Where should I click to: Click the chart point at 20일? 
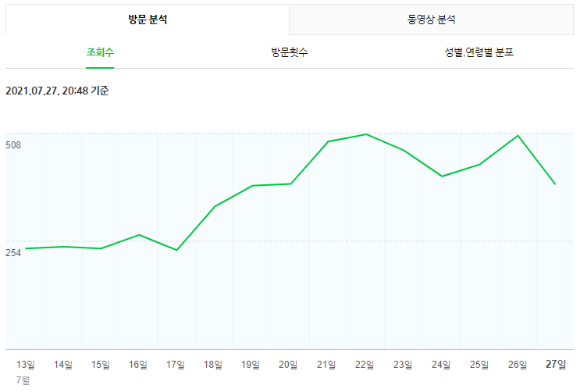point(290,184)
